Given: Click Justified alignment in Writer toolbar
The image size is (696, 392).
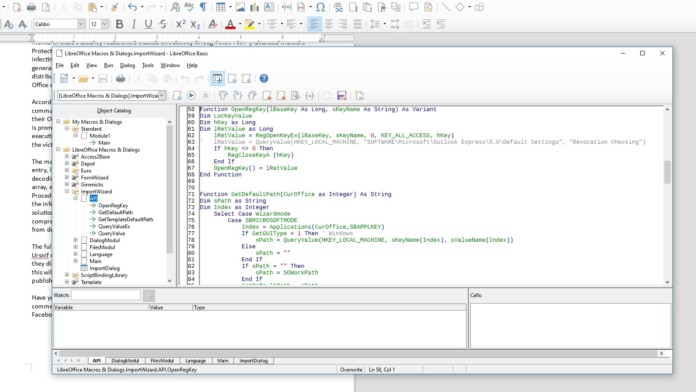Looking at the screenshot, I should point(357,24).
